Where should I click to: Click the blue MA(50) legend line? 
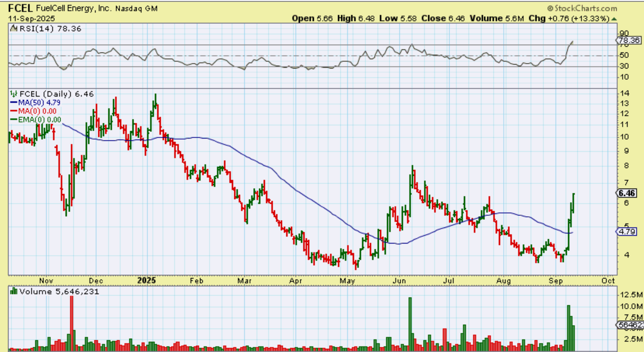coord(14,102)
